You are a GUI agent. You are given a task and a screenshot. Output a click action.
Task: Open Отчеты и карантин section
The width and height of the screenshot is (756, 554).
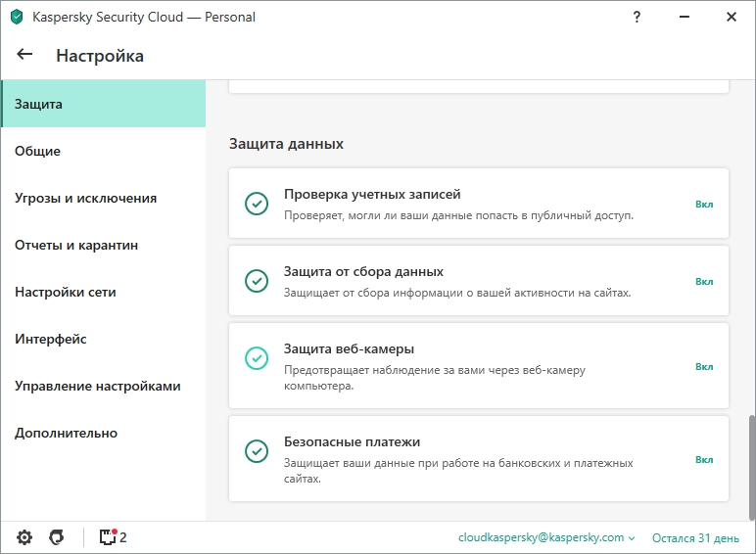click(x=103, y=245)
